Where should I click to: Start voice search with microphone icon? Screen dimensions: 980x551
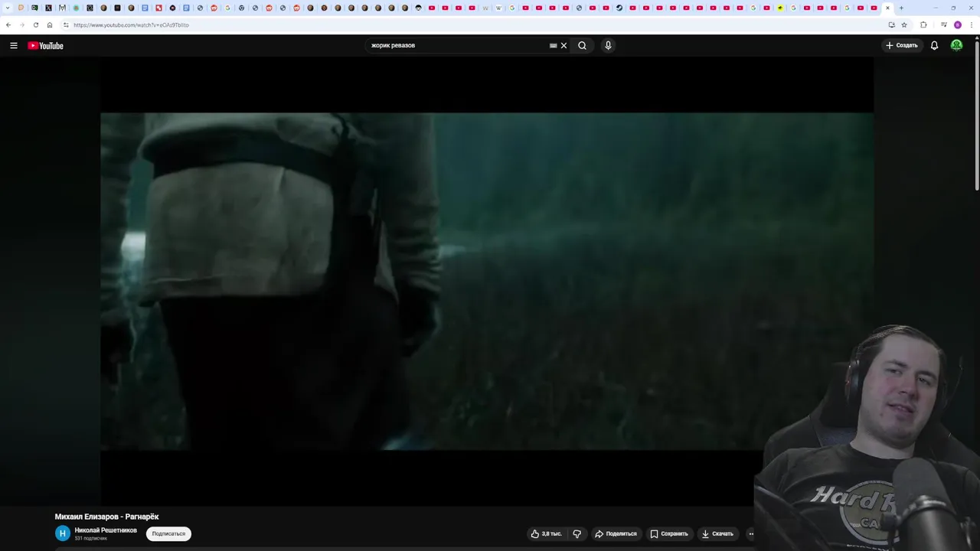(608, 45)
